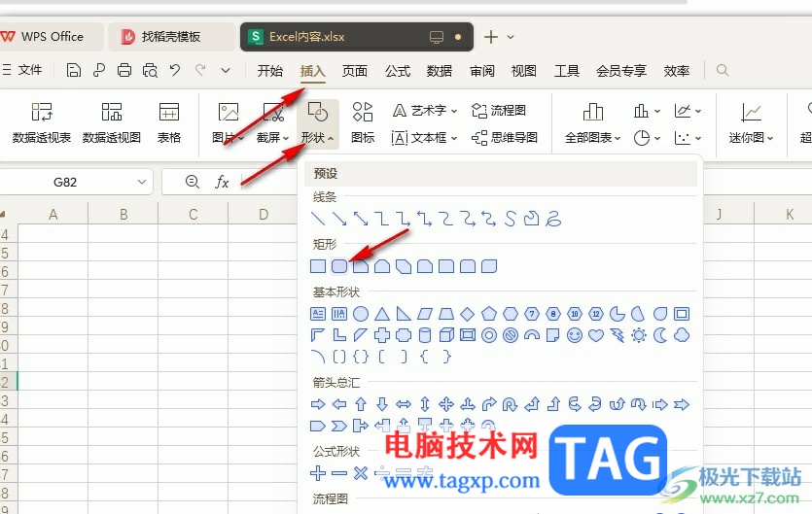The image size is (812, 514).
Task: Select the plus math formula shape
Action: 318,472
